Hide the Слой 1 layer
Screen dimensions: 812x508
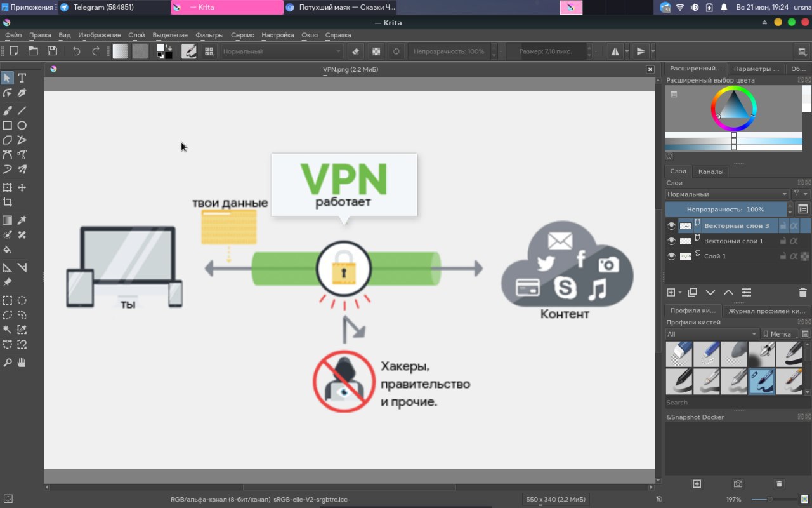coord(672,256)
